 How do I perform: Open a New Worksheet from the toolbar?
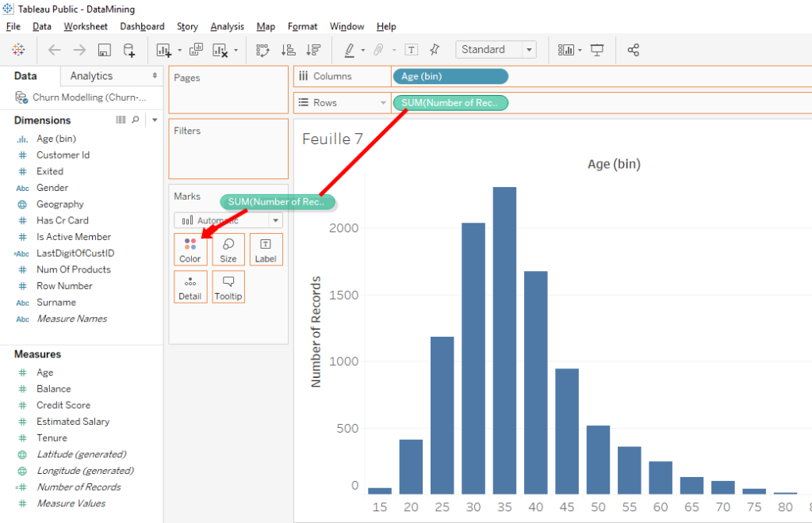click(162, 49)
